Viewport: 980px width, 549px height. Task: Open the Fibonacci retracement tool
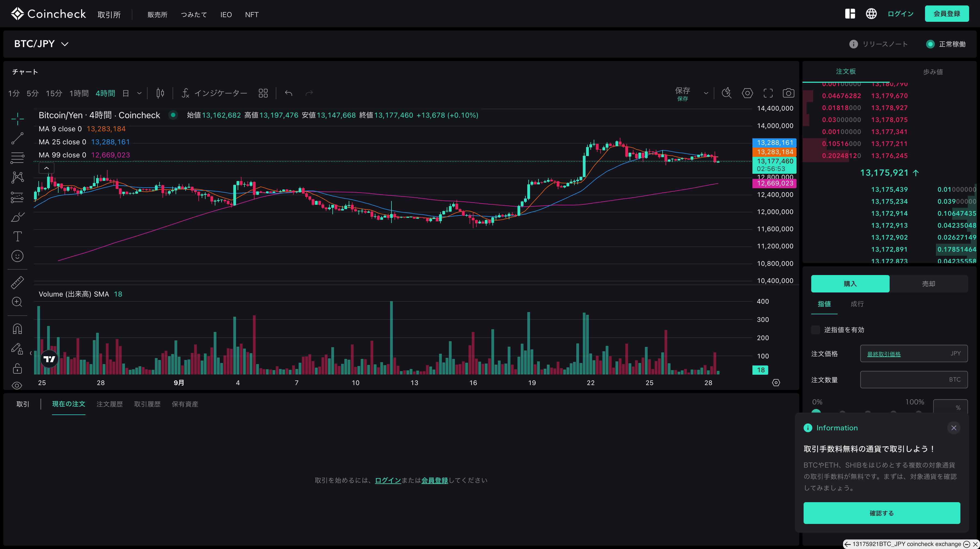tap(17, 158)
